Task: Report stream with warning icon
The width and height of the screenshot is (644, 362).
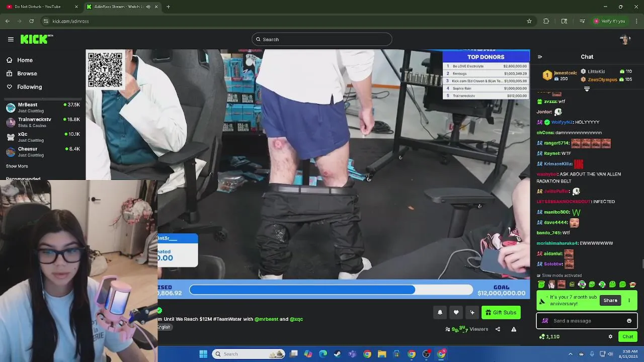Action: 514,329
